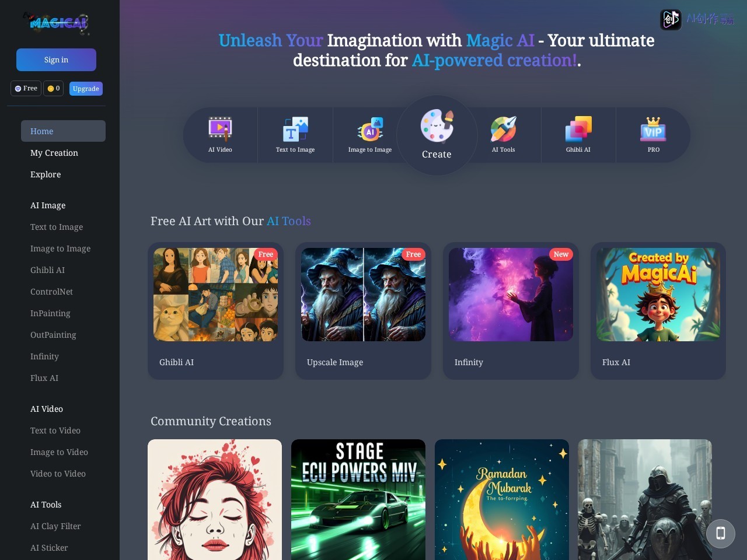This screenshot has width=747, height=560.
Task: Open OutPainting in sidebar
Action: pyautogui.click(x=53, y=335)
